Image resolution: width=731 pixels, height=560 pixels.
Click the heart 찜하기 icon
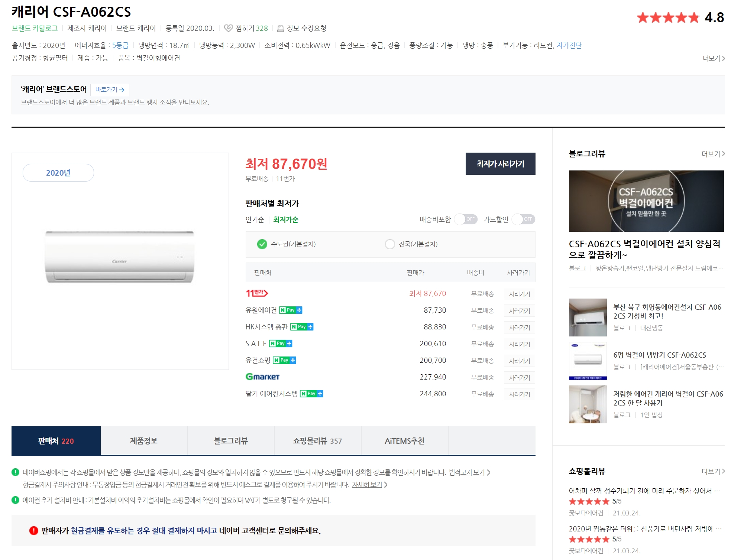[x=228, y=28]
